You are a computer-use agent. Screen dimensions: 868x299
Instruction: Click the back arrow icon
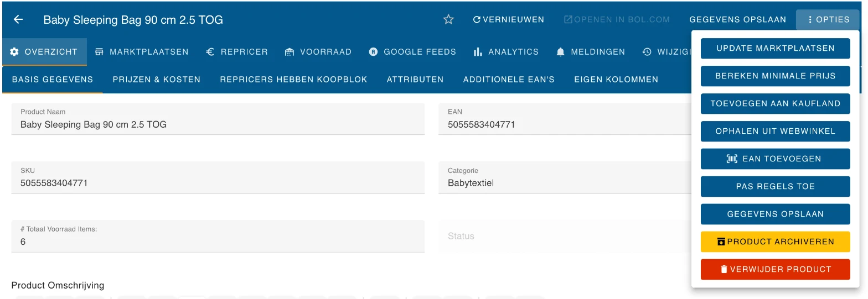[18, 19]
